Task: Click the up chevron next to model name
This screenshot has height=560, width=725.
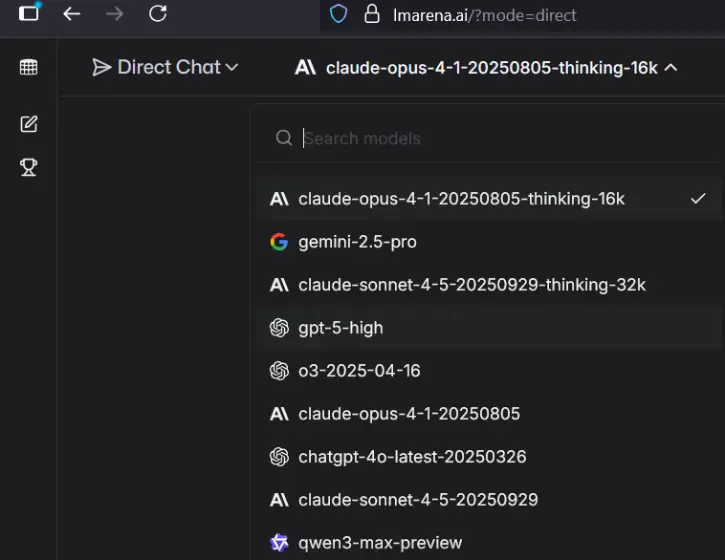Action: (670, 68)
